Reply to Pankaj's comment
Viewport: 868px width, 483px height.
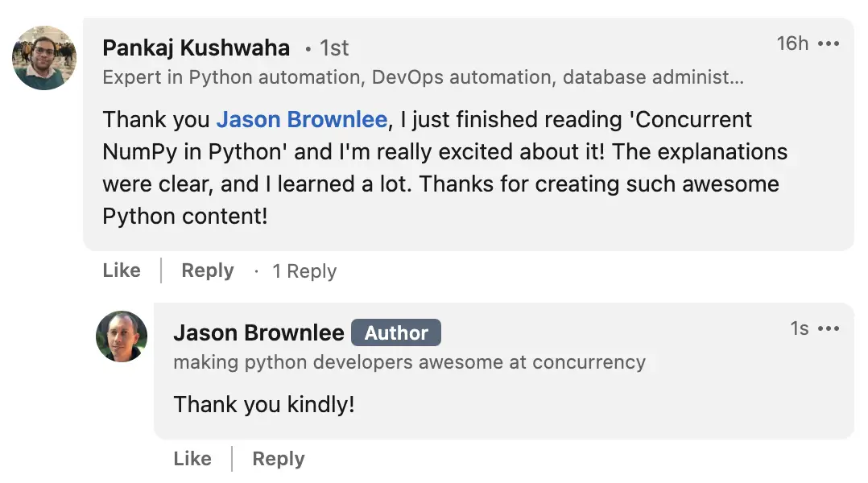207,270
